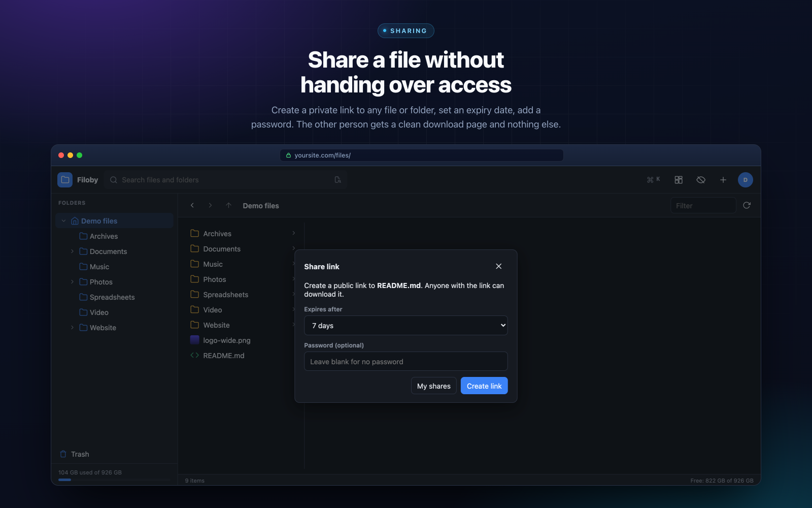Image resolution: width=812 pixels, height=508 pixels.
Task: Open My shares
Action: point(434,386)
